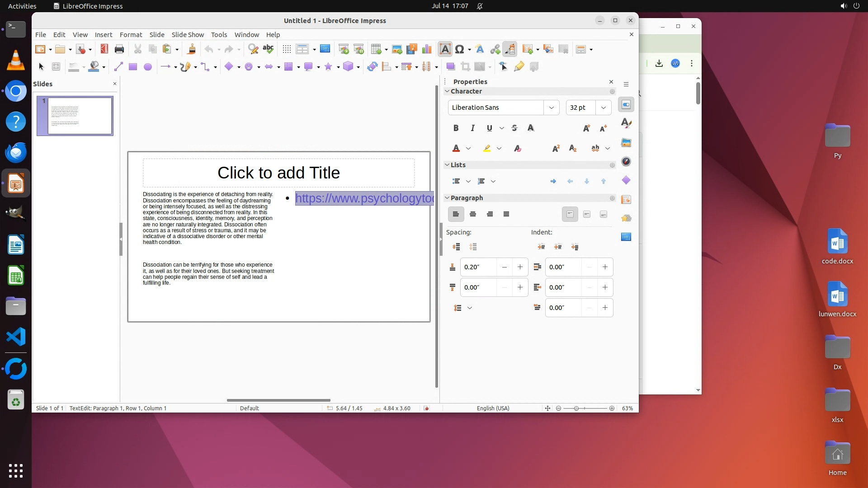Collapse the Lists section

pos(447,165)
